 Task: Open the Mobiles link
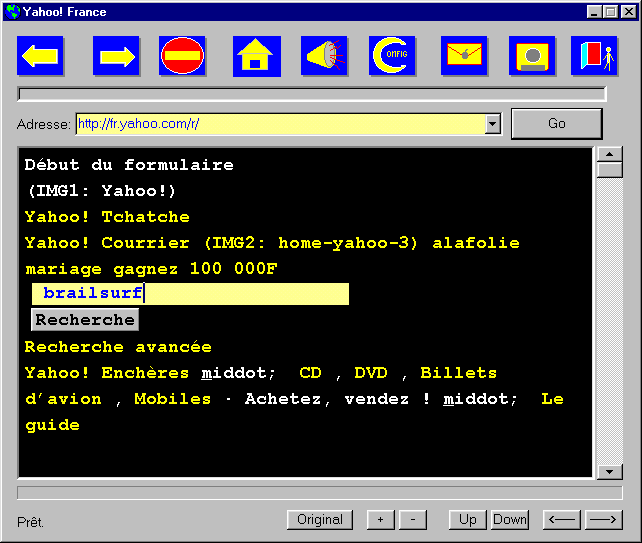[173, 399]
